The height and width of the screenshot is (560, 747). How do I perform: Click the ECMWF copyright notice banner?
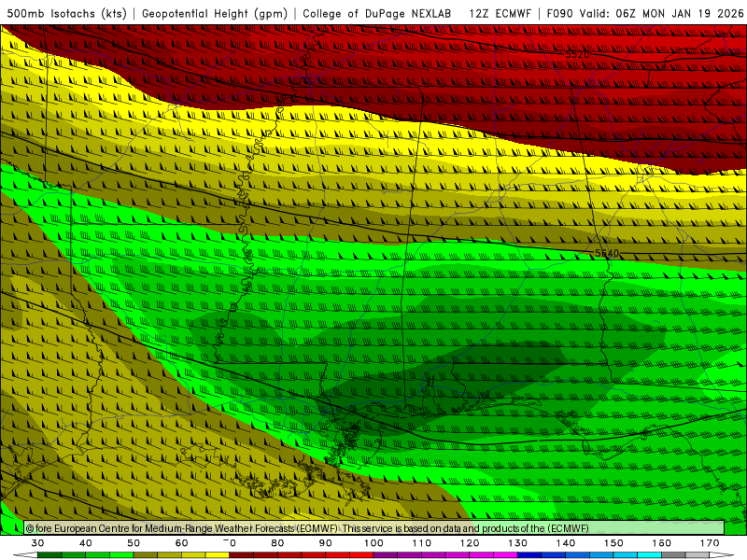pyautogui.click(x=374, y=528)
